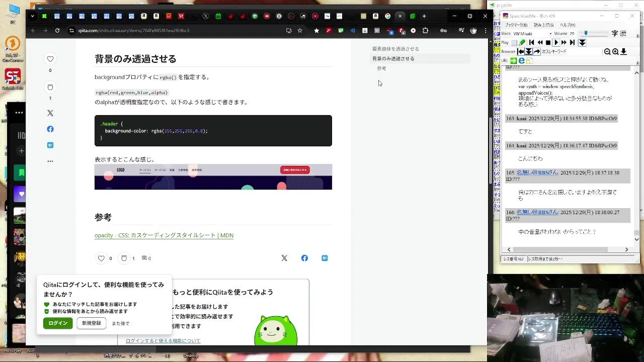This screenshot has width=644, height=362.
Task: Dismiss the popup with また後で
Action: [x=121, y=323]
